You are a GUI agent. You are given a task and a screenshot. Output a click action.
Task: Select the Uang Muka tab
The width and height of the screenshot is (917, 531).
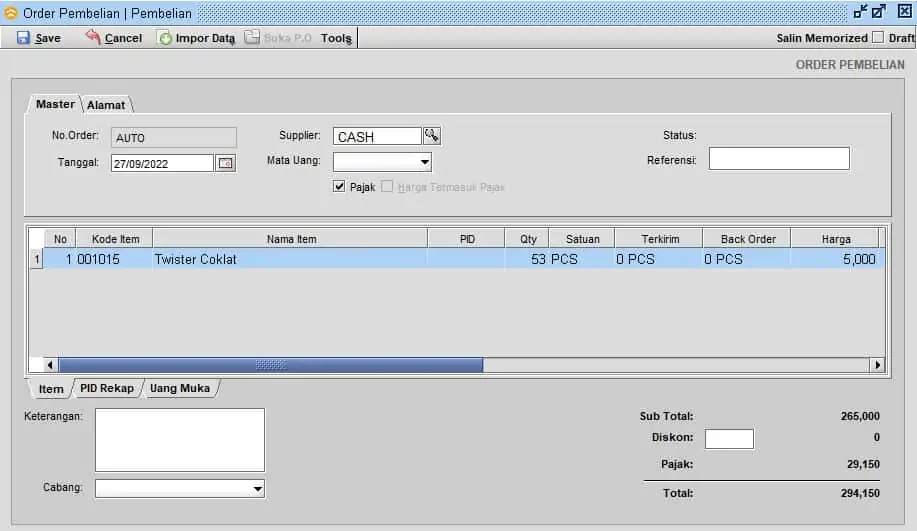point(180,388)
